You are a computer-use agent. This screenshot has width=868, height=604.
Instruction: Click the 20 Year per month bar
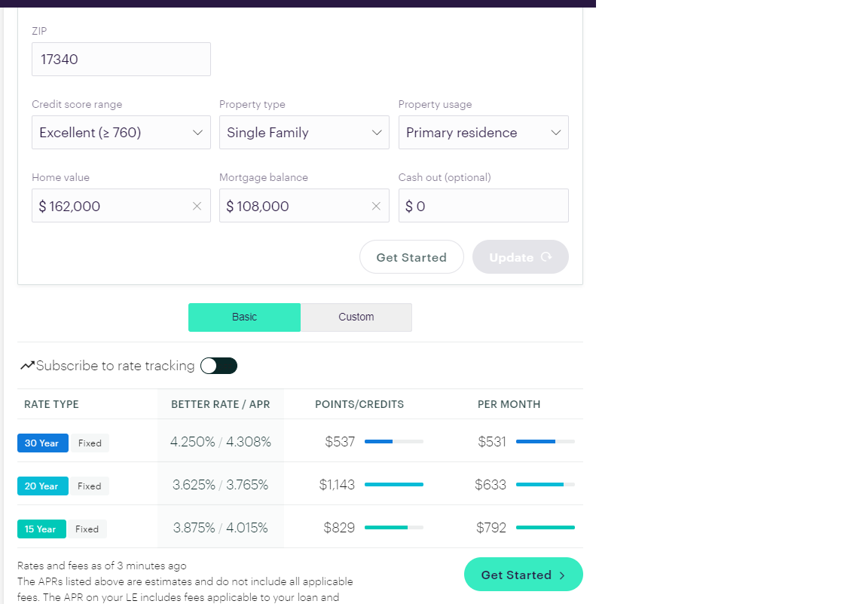(545, 484)
